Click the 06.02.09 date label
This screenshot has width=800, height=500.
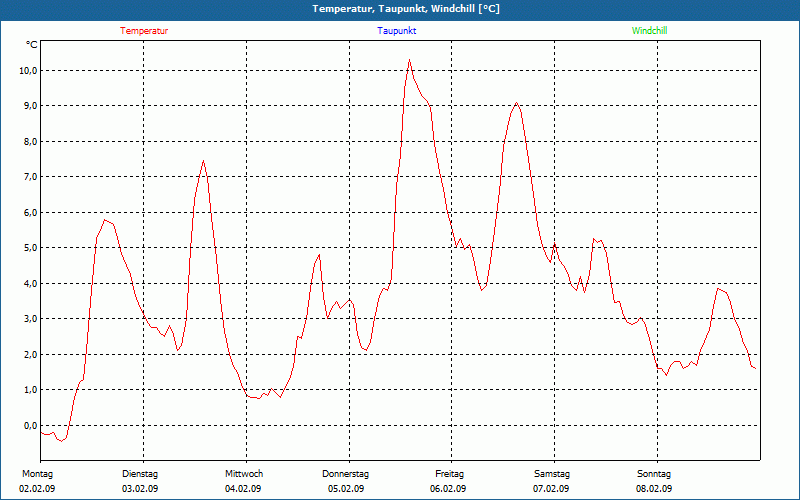point(448,489)
